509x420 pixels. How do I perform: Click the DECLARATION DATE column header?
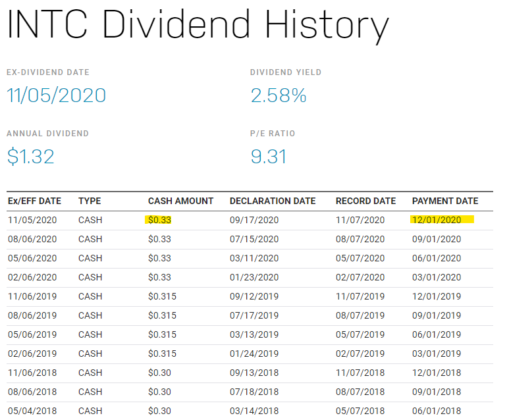pos(273,201)
